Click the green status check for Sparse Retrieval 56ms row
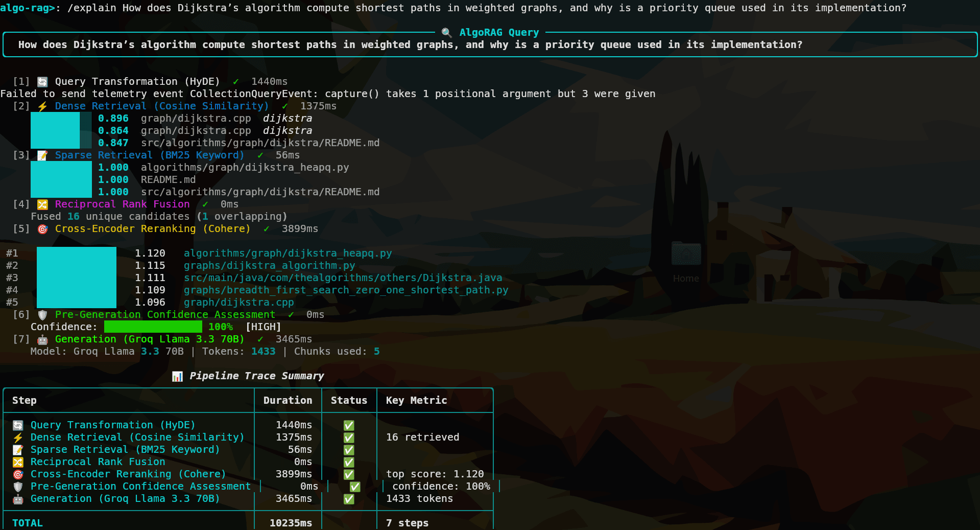Image resolution: width=980 pixels, height=530 pixels. coord(349,450)
